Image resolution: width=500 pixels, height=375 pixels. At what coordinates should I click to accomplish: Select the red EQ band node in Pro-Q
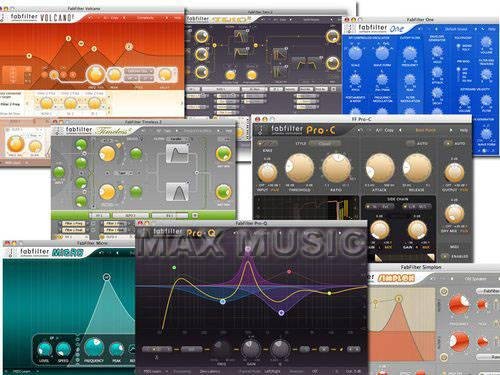289,272
